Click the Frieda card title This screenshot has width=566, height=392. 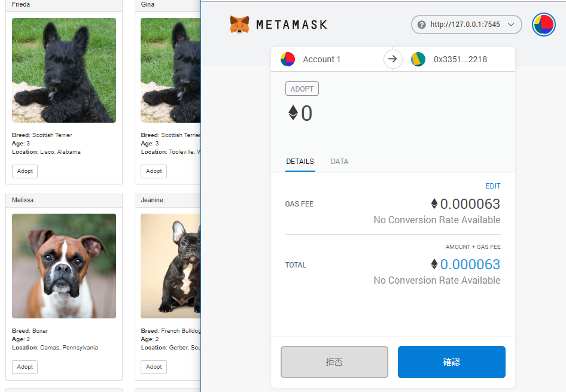tap(21, 4)
